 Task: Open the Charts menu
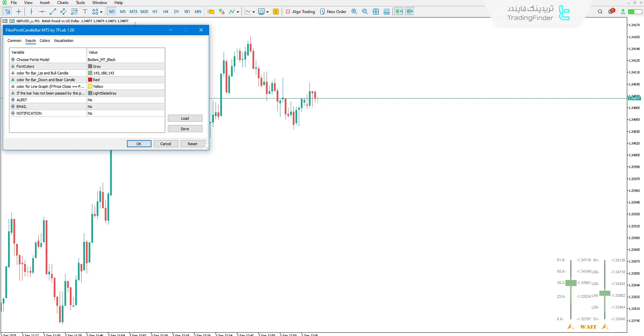pos(62,2)
